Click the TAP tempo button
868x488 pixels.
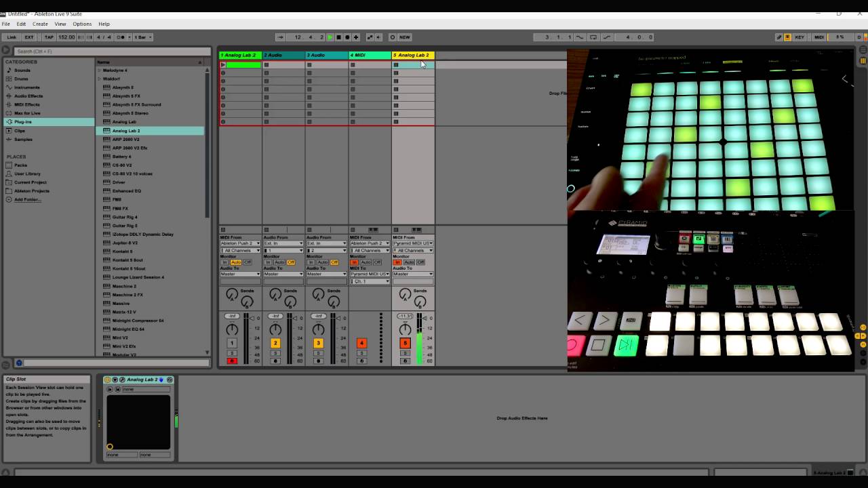(x=49, y=37)
